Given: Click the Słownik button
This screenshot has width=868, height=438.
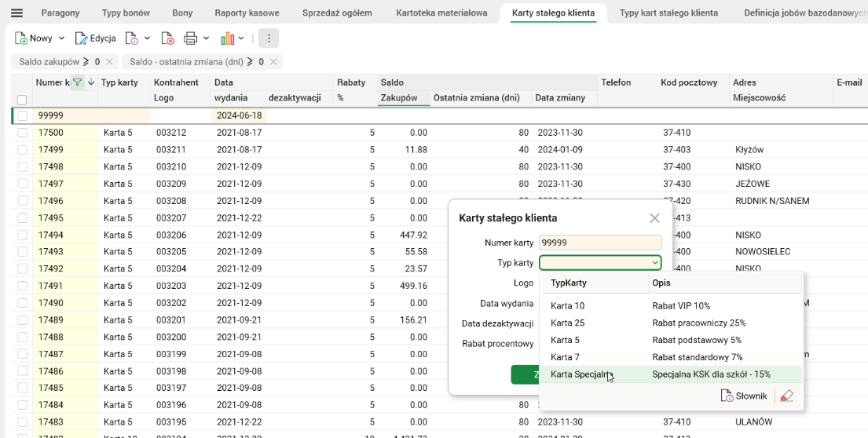Looking at the screenshot, I should coord(744,396).
